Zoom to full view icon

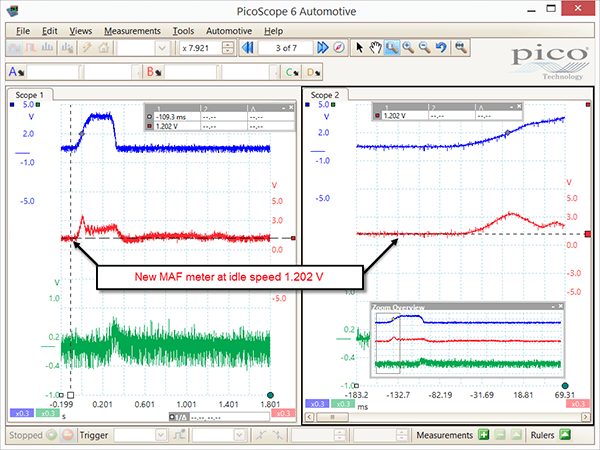click(x=461, y=48)
